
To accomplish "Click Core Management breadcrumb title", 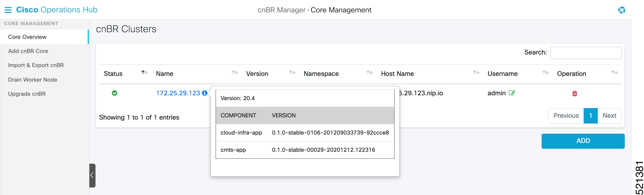I will (x=341, y=10).
